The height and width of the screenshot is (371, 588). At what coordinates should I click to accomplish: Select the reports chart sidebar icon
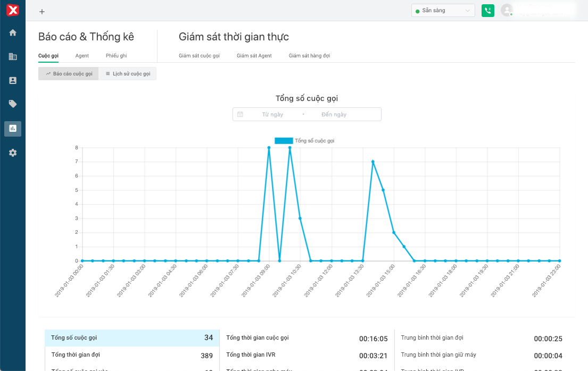point(13,129)
